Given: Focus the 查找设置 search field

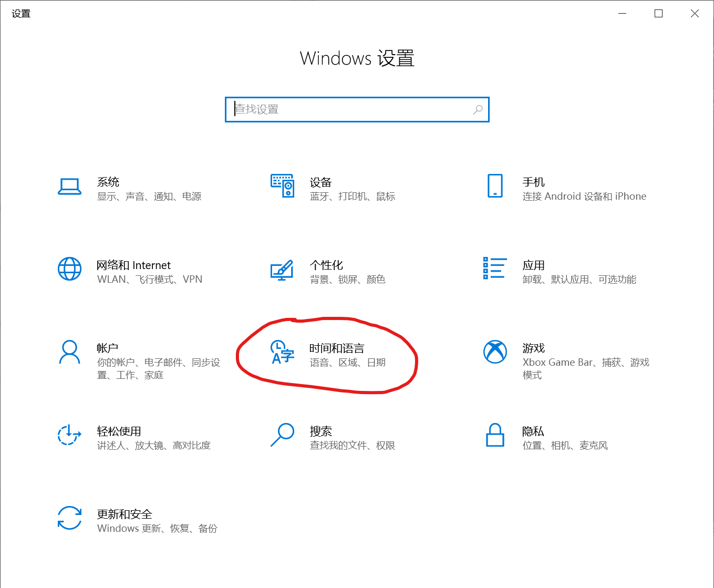Looking at the screenshot, I should tap(357, 109).
